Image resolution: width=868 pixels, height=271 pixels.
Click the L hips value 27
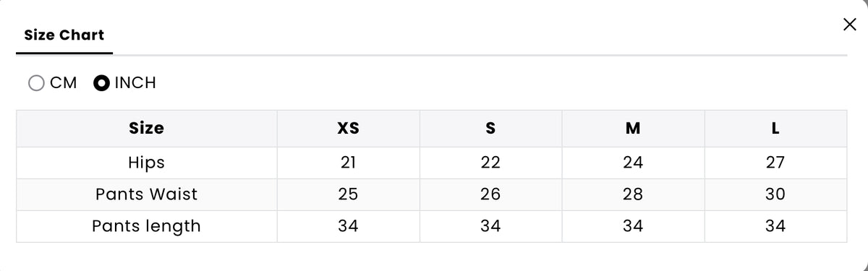[x=775, y=163]
